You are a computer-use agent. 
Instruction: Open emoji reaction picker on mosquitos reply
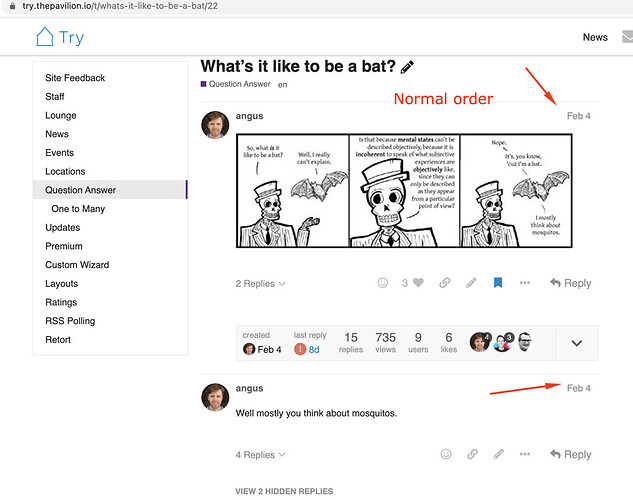(446, 454)
